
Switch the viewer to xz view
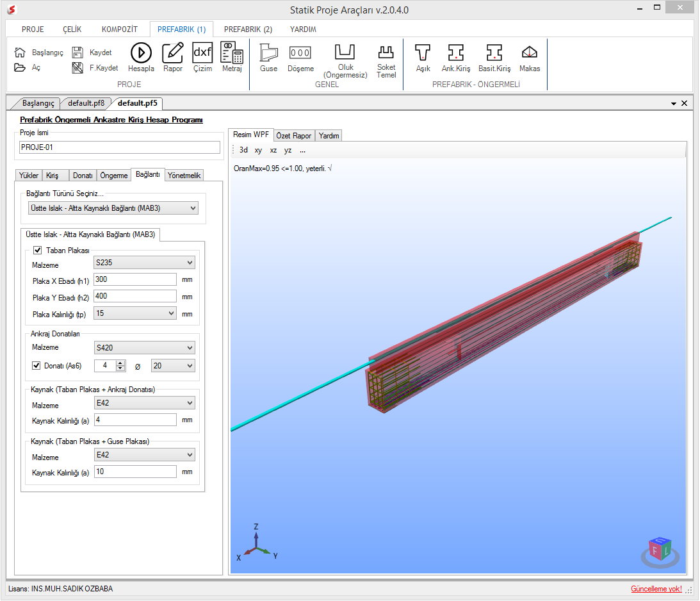(273, 150)
